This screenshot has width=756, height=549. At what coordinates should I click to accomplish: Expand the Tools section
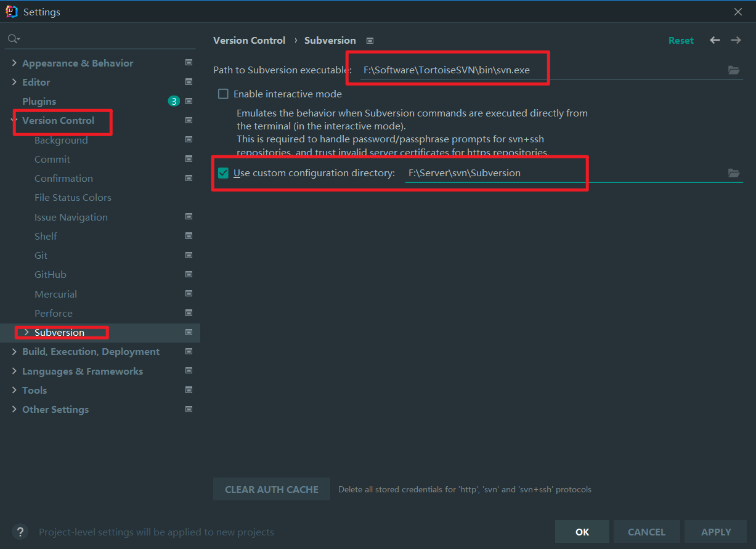coord(14,390)
